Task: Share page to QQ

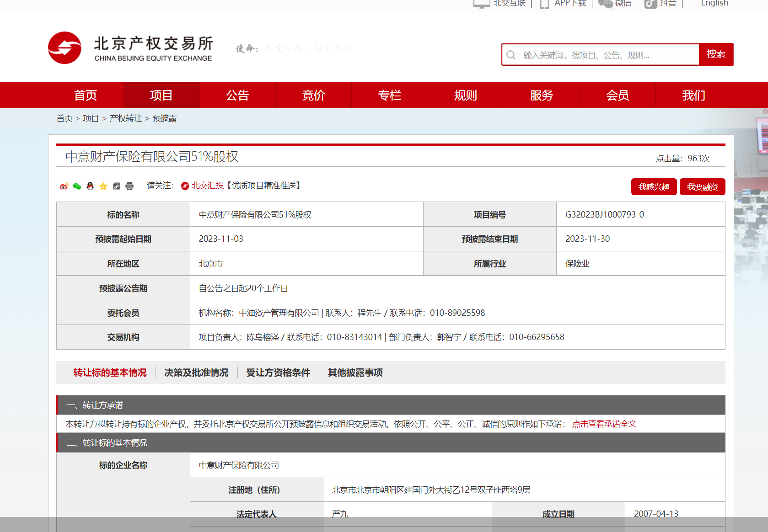Action: click(x=90, y=186)
